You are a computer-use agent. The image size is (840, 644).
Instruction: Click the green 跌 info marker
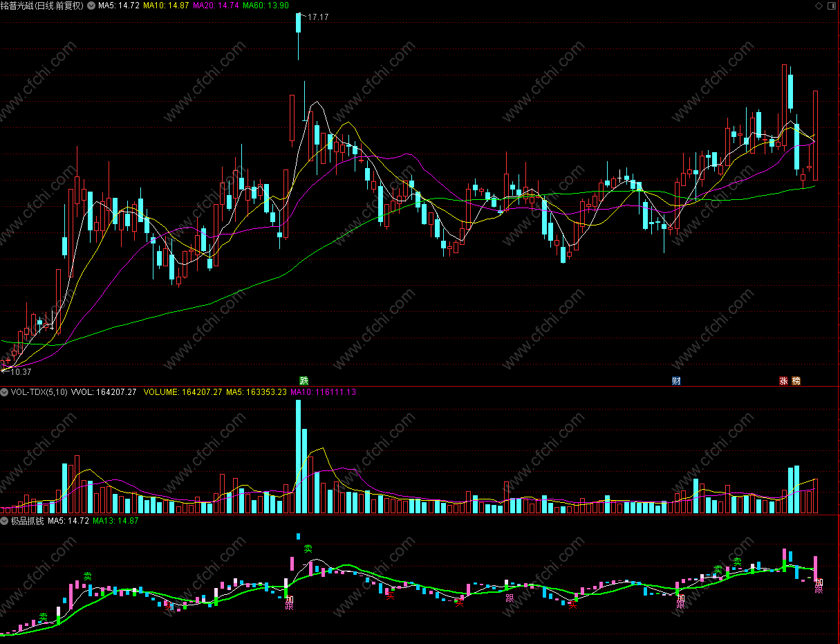304,381
